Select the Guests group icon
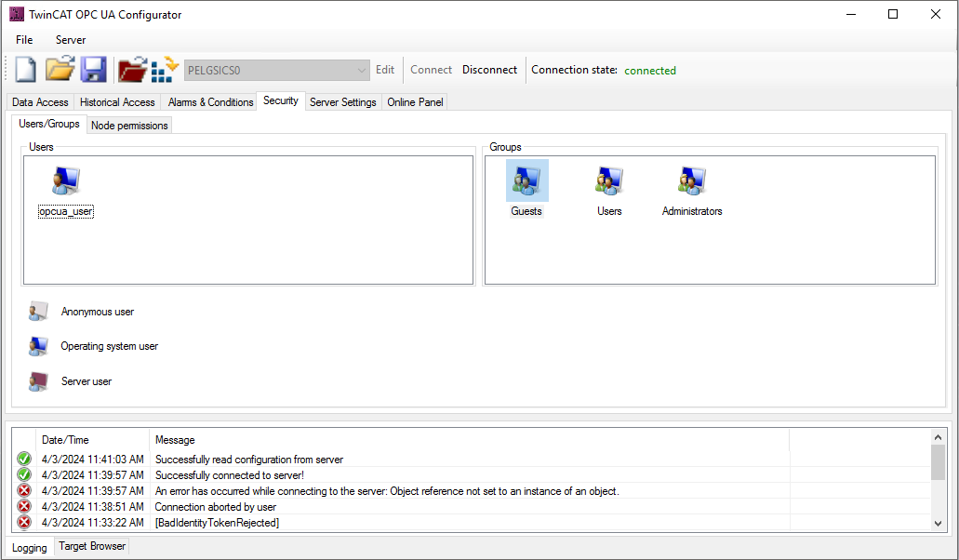 pyautogui.click(x=526, y=181)
